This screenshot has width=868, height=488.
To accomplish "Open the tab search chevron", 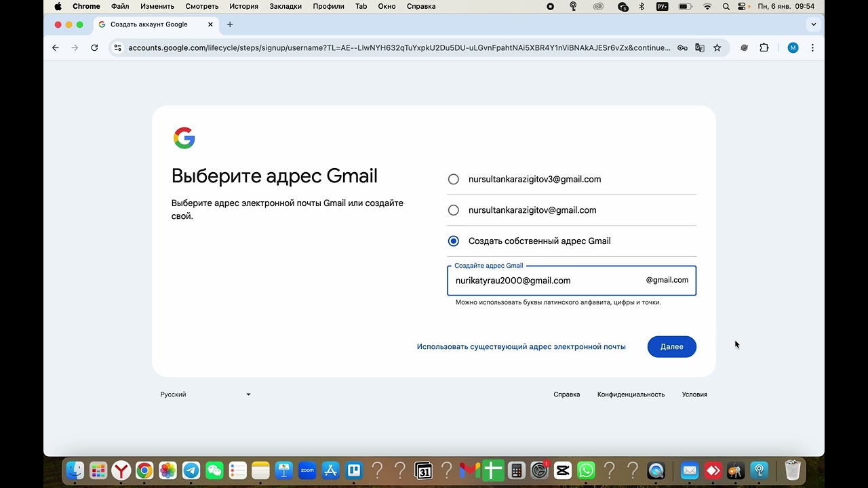I will [813, 24].
